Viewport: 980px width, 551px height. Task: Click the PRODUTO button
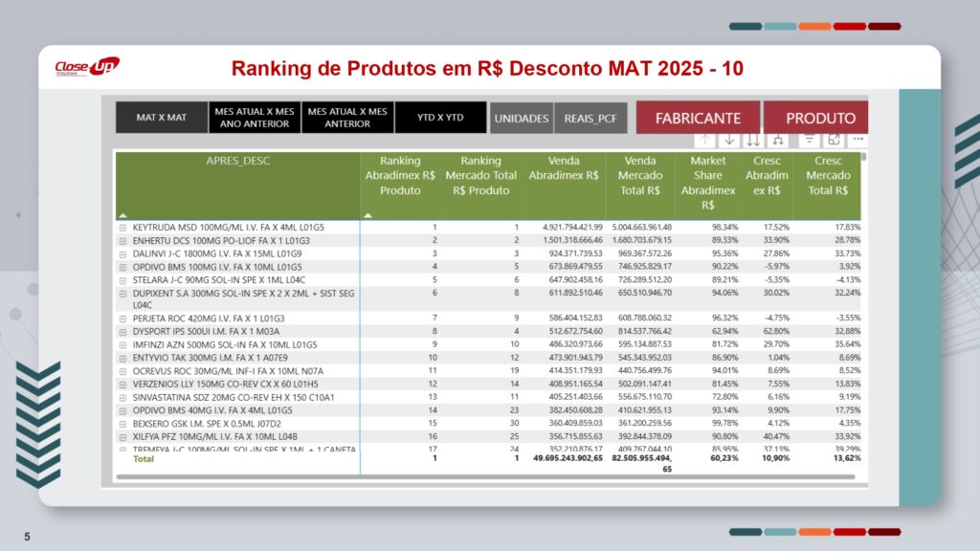click(x=819, y=119)
